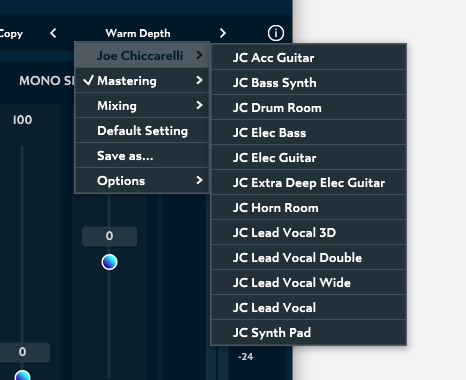The height and width of the screenshot is (380, 466).
Task: Choose the JC Lead Vocal 3D preset
Action: pyautogui.click(x=309, y=232)
